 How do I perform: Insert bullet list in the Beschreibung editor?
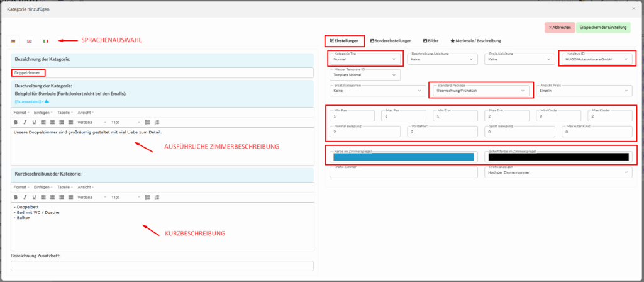tap(148, 121)
